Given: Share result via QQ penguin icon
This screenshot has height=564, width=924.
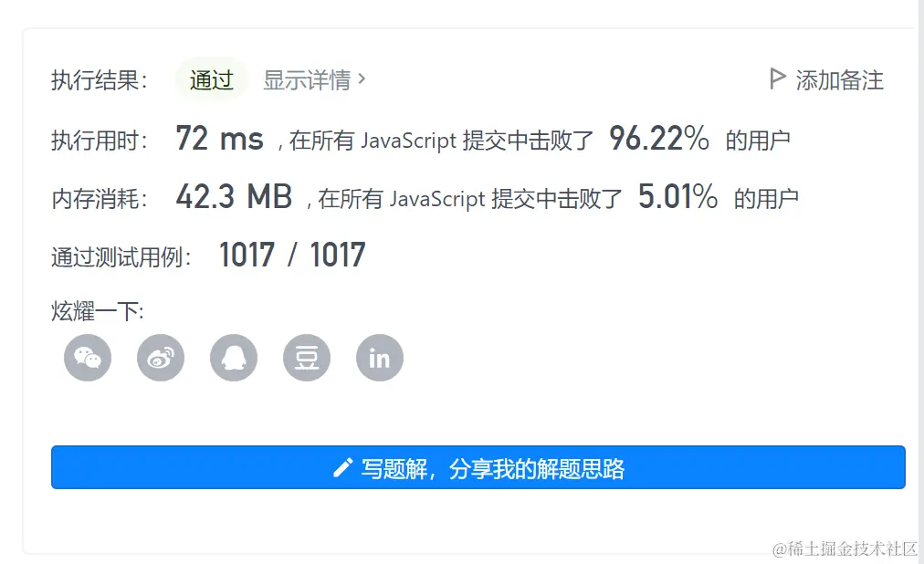Looking at the screenshot, I should click(x=234, y=358).
